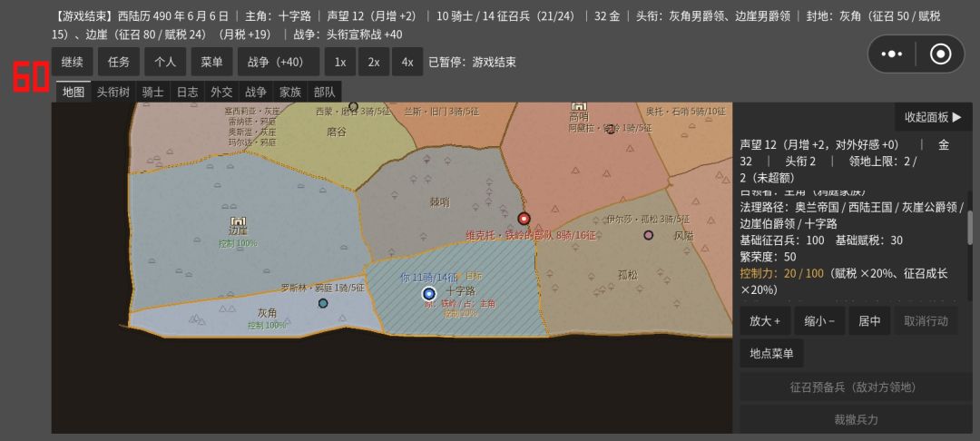Set game speed to 2x

coord(374,62)
